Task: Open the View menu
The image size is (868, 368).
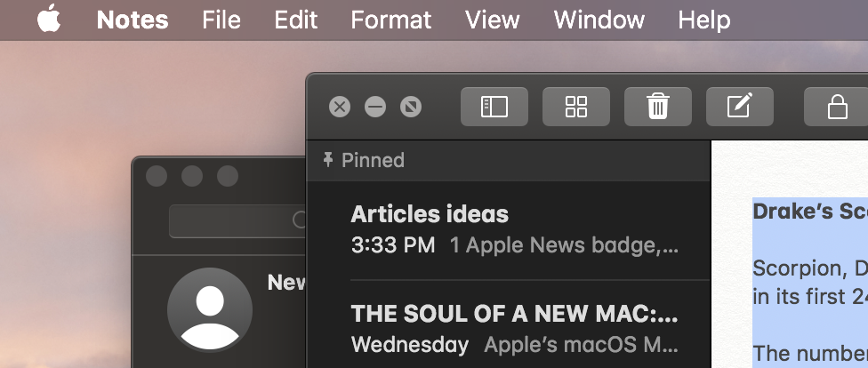Action: pyautogui.click(x=493, y=20)
